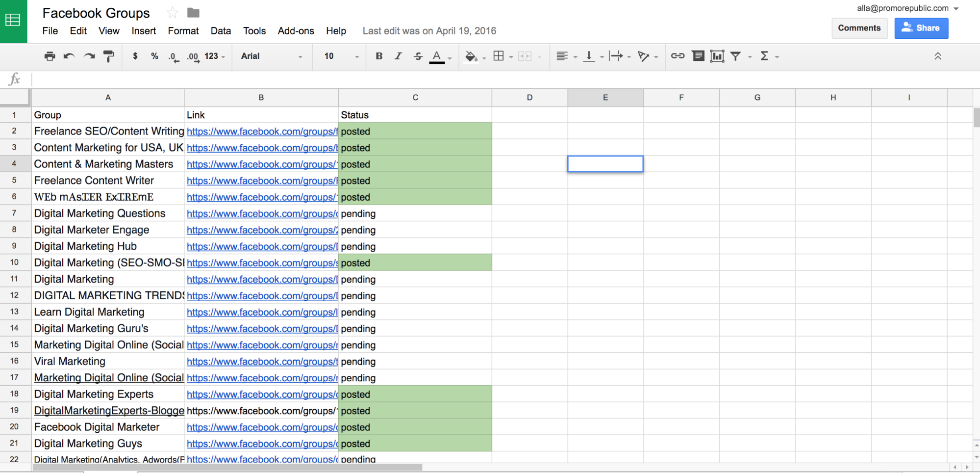Click the Comments button
Viewport: 980px width, 473px height.
(x=859, y=28)
